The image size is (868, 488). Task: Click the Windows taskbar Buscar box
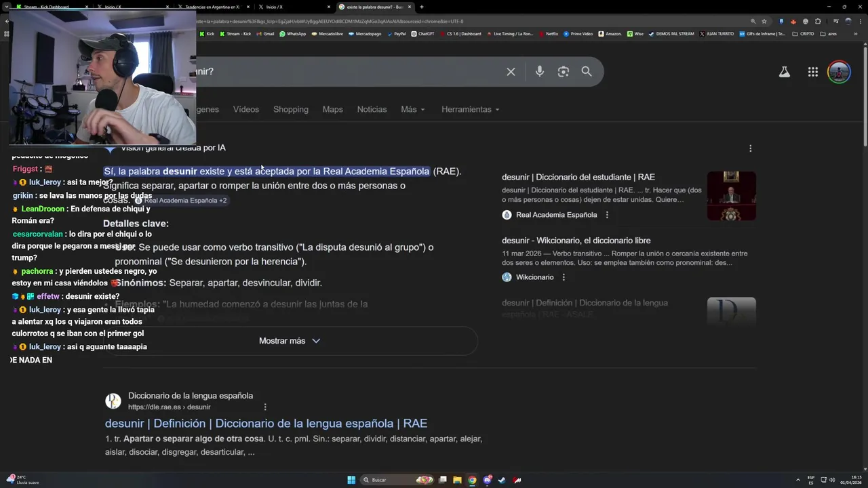(397, 480)
